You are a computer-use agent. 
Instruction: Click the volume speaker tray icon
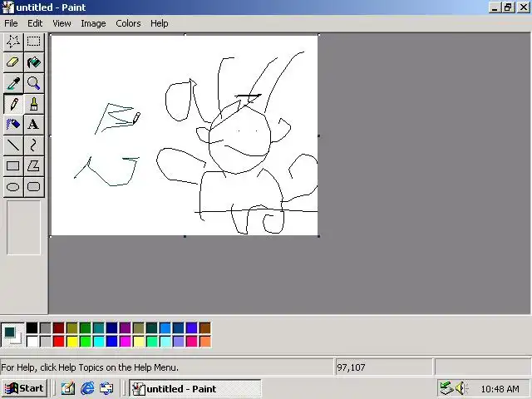click(x=461, y=388)
